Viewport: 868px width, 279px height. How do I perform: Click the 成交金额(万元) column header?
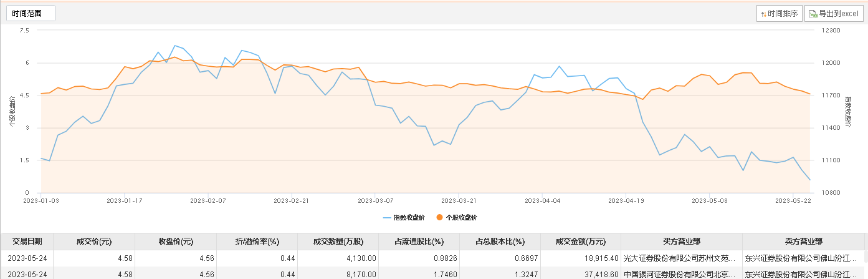pos(581,242)
